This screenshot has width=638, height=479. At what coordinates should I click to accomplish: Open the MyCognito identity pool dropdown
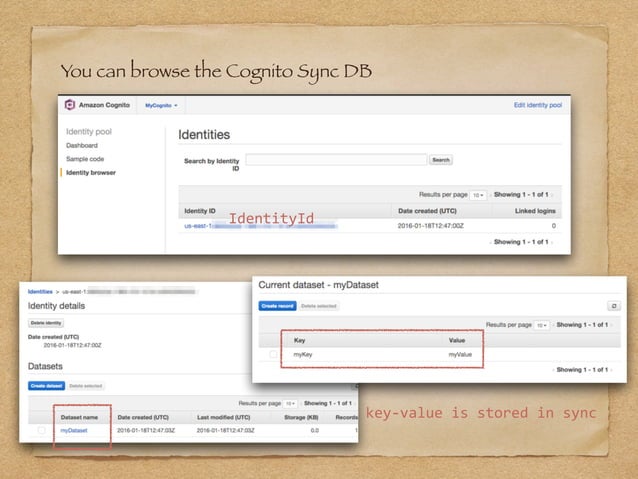click(x=161, y=105)
